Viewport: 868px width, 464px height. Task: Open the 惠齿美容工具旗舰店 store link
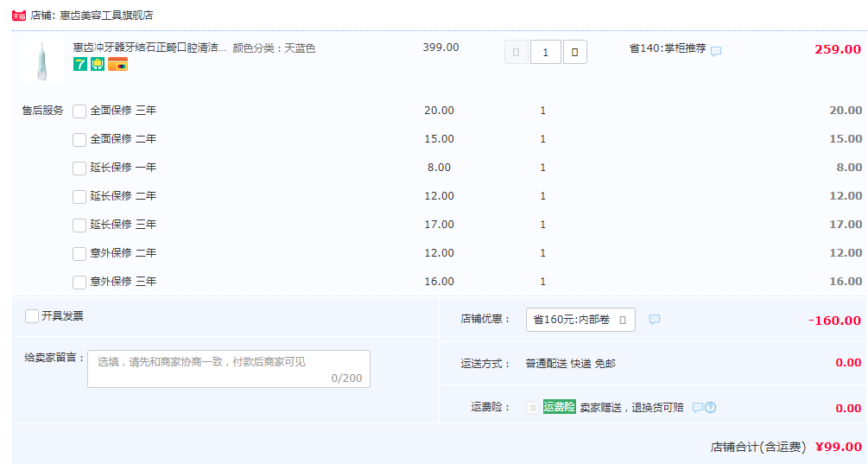(x=106, y=16)
